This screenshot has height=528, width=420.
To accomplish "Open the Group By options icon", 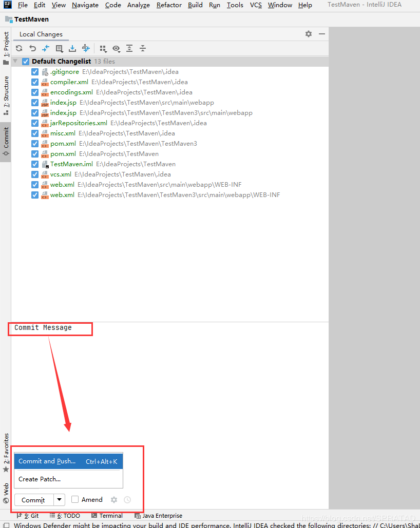I will click(x=103, y=49).
